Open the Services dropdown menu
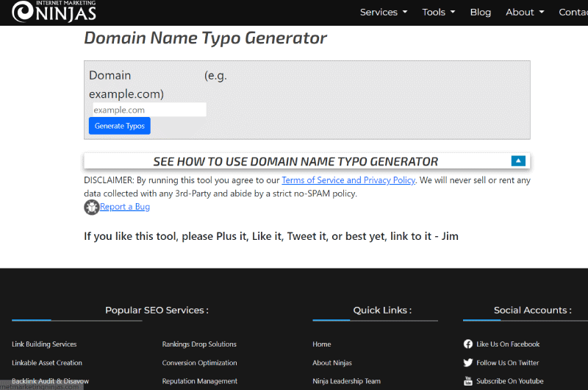588x390 pixels. (x=384, y=12)
